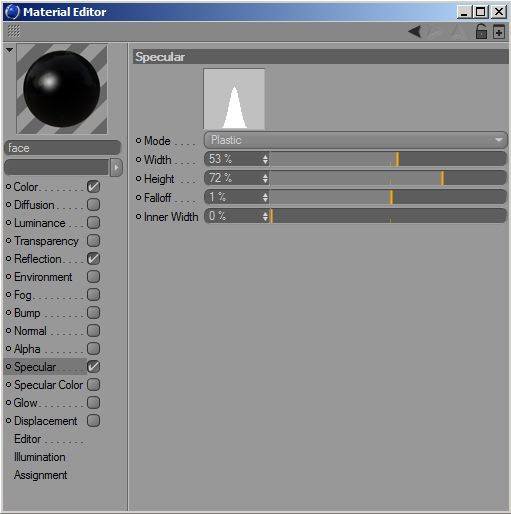Enable the Diffusion channel checkbox

click(93, 205)
